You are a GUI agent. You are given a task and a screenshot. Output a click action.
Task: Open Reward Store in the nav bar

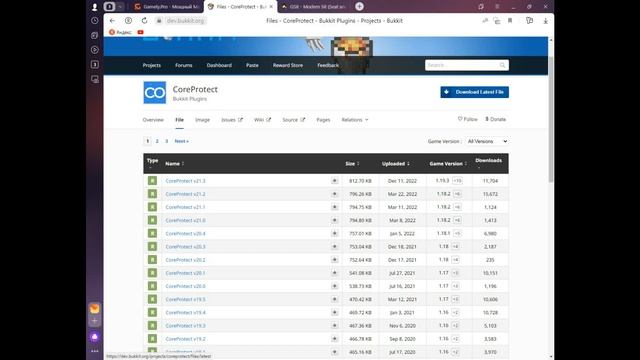click(288, 65)
